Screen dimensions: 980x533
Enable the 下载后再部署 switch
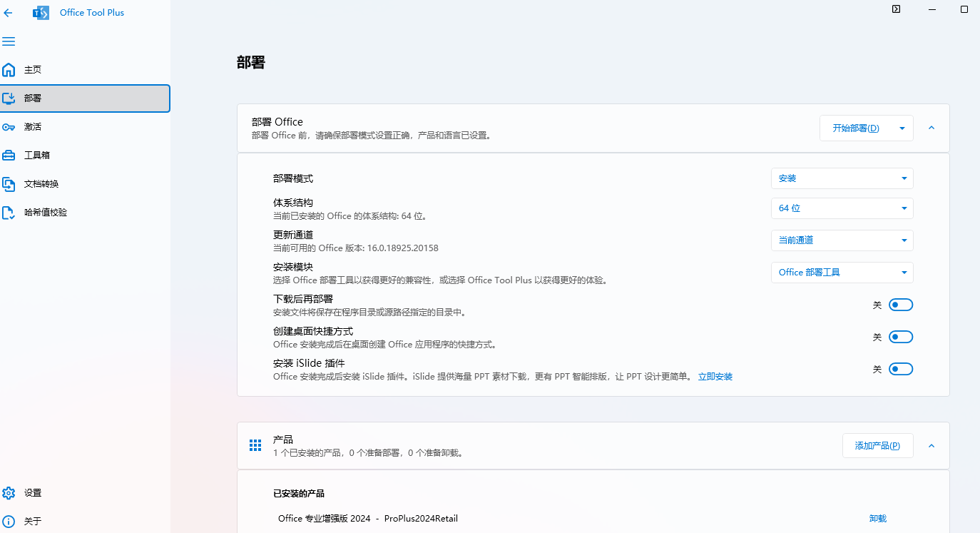click(x=900, y=304)
